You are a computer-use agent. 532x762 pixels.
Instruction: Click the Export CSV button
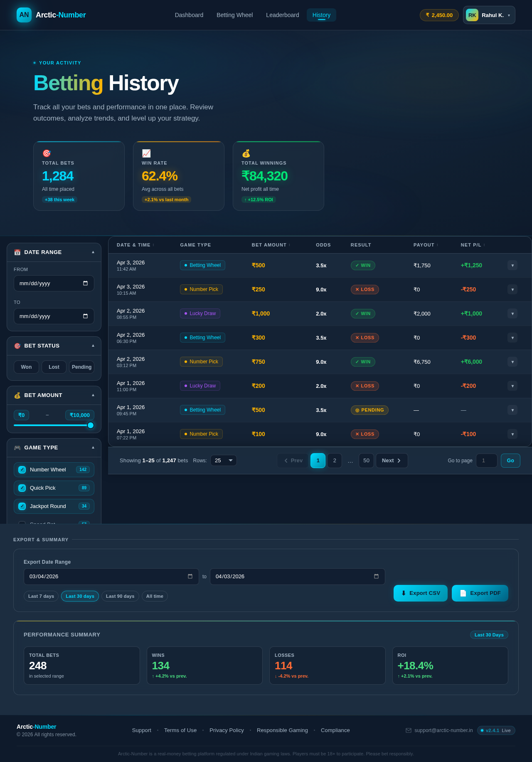point(420,593)
